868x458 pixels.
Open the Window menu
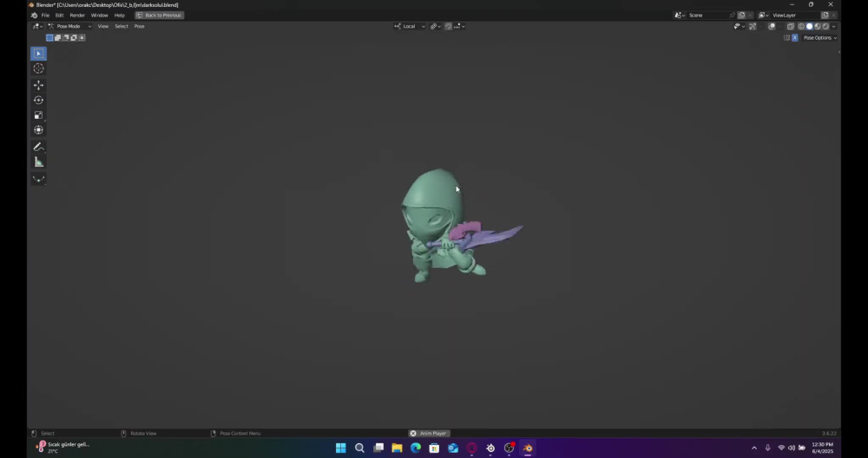click(x=99, y=16)
